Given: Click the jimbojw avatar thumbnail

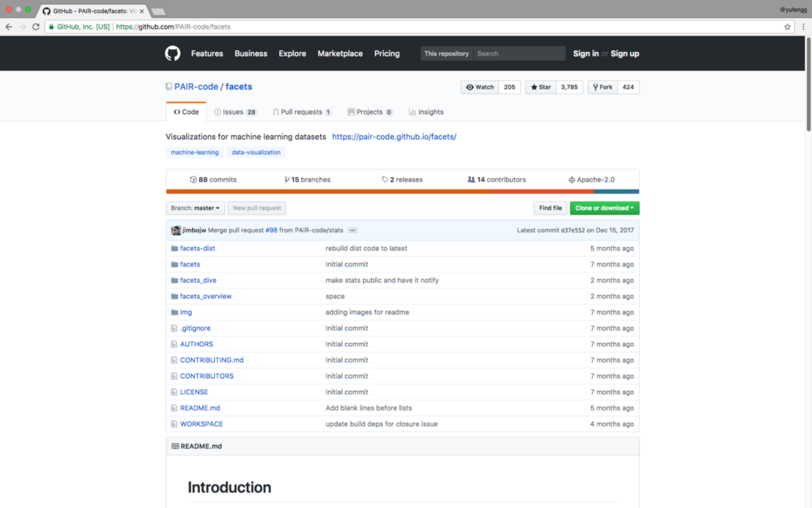Looking at the screenshot, I should pos(175,230).
